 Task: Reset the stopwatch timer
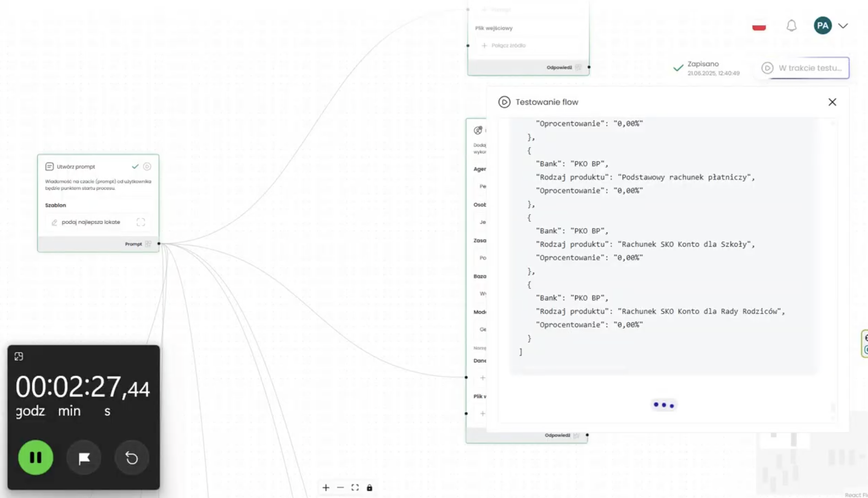tap(132, 458)
